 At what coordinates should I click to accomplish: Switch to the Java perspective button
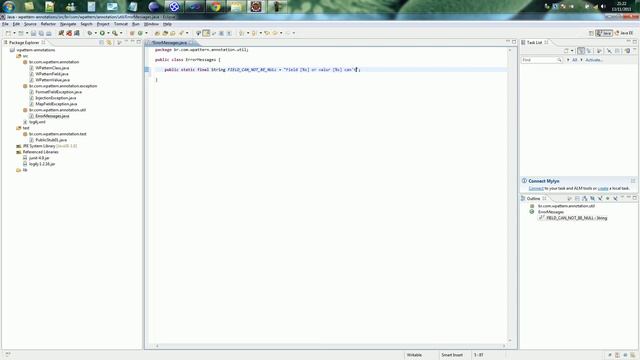(604, 33)
